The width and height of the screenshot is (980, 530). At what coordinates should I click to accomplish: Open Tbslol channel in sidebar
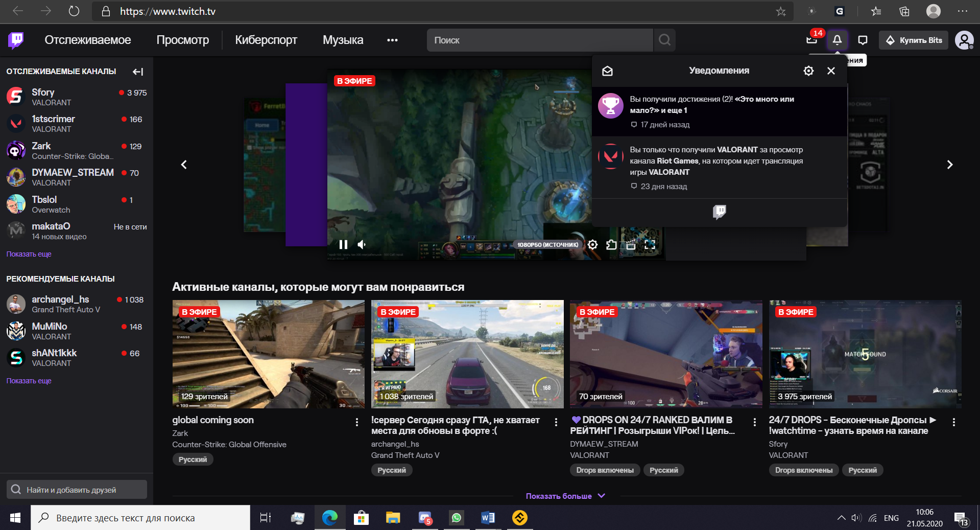tap(77, 204)
